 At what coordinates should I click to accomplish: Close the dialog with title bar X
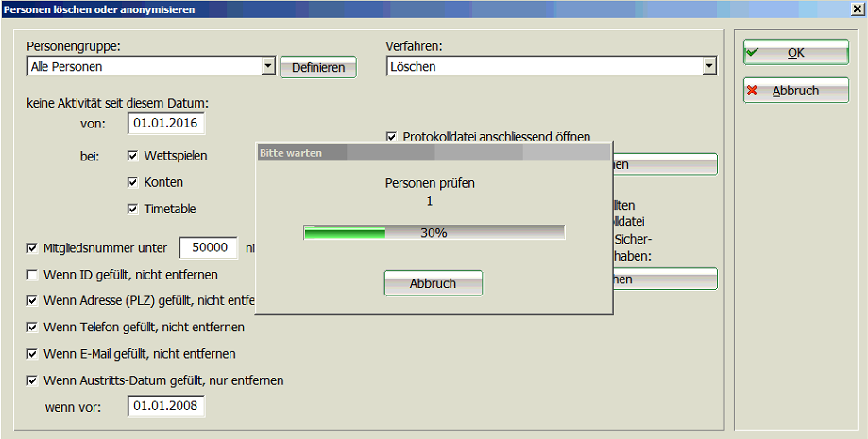tap(856, 9)
